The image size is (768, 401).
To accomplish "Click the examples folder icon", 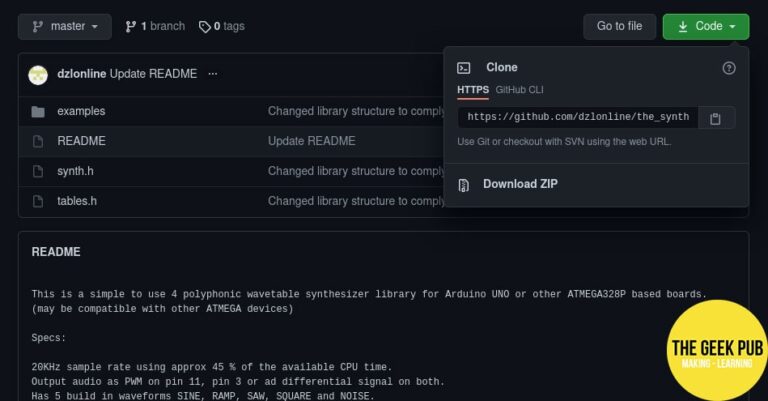I will (x=38, y=111).
